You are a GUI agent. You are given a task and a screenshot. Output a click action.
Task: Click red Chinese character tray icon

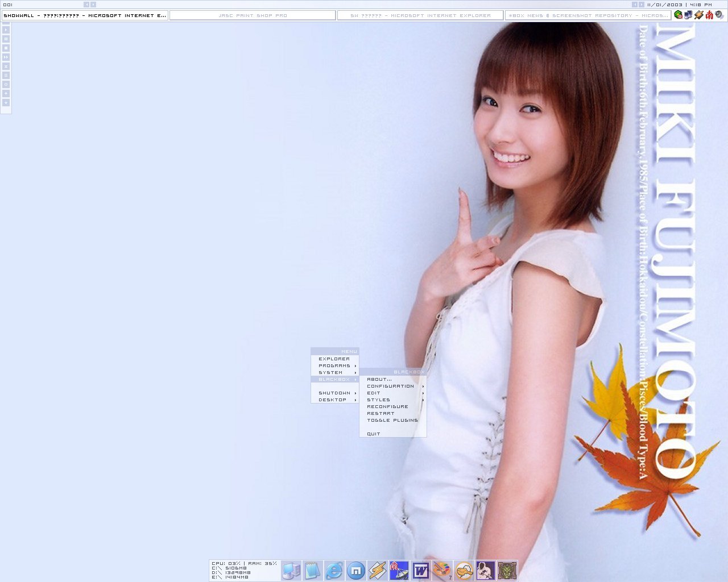[709, 15]
